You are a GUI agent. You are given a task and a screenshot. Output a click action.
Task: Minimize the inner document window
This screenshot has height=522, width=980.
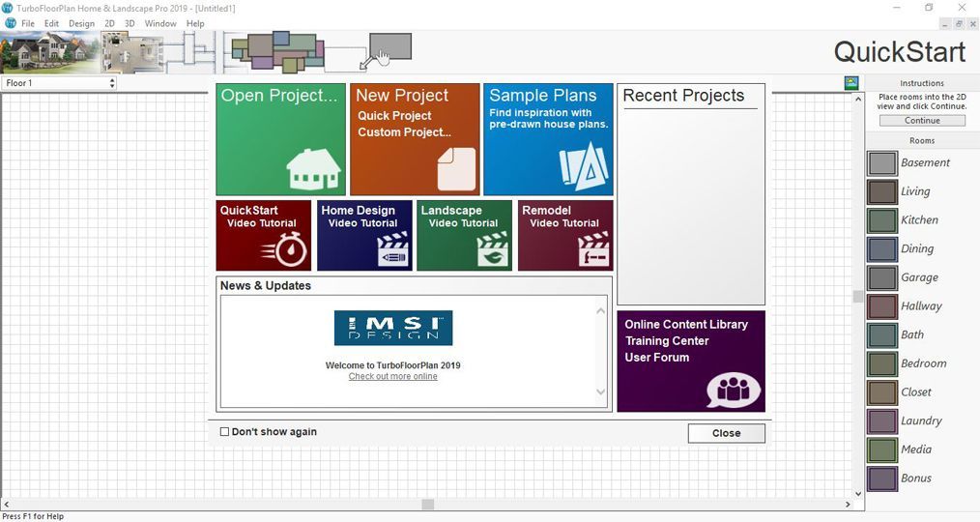[945, 24]
